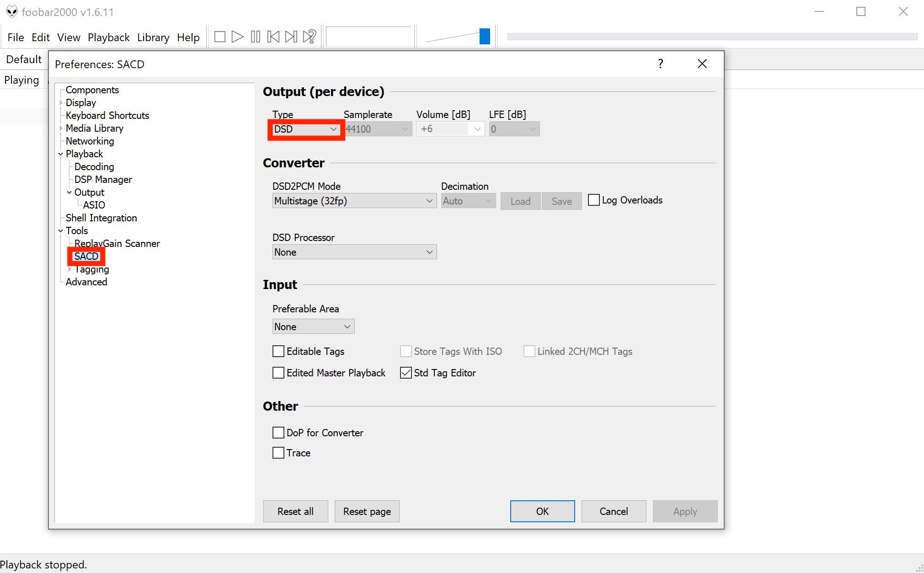
Task: Open the Library menu
Action: point(153,37)
